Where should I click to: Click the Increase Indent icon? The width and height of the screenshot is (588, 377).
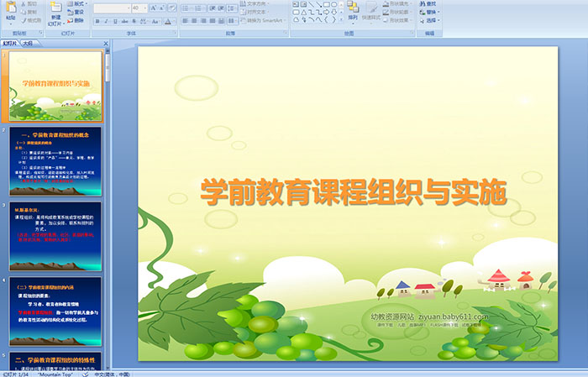tap(221, 8)
